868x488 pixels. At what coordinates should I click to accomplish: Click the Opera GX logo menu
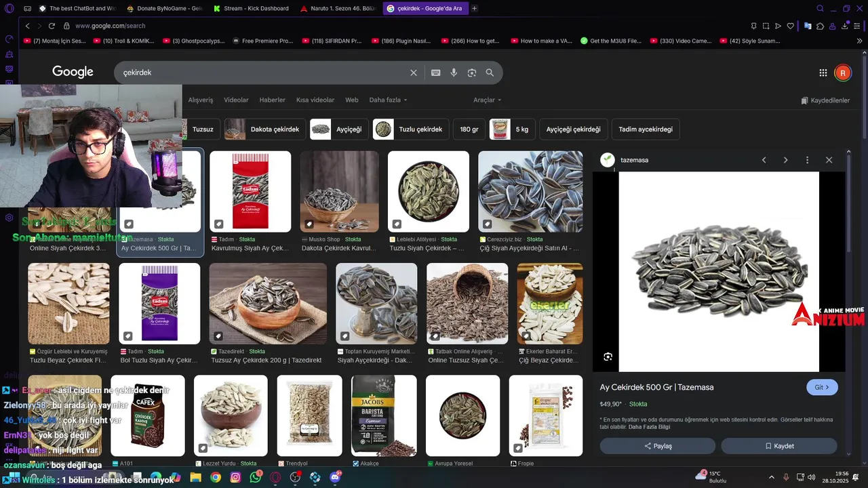click(9, 9)
